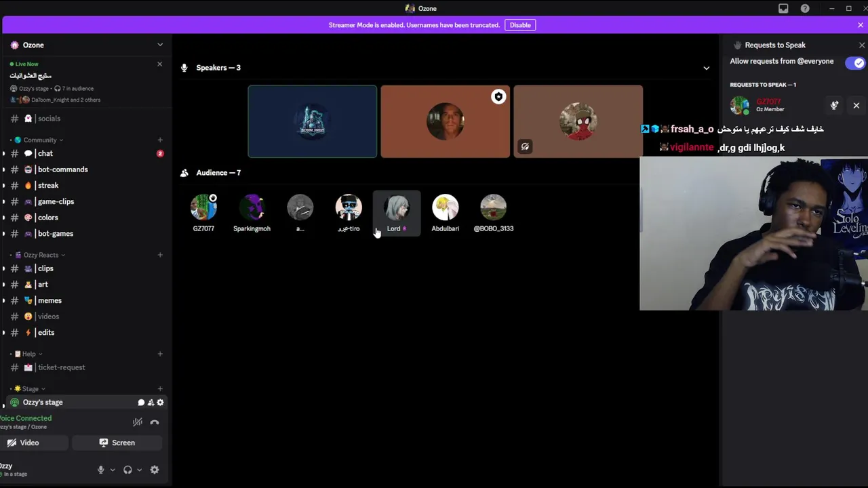Start screen sharing with Screen button
This screenshot has width=868, height=488.
(117, 443)
